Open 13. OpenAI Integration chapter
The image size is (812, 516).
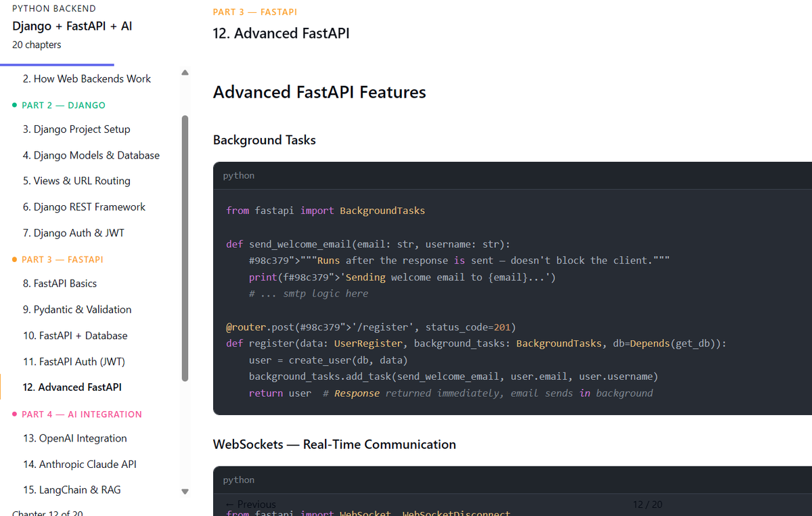(x=74, y=438)
